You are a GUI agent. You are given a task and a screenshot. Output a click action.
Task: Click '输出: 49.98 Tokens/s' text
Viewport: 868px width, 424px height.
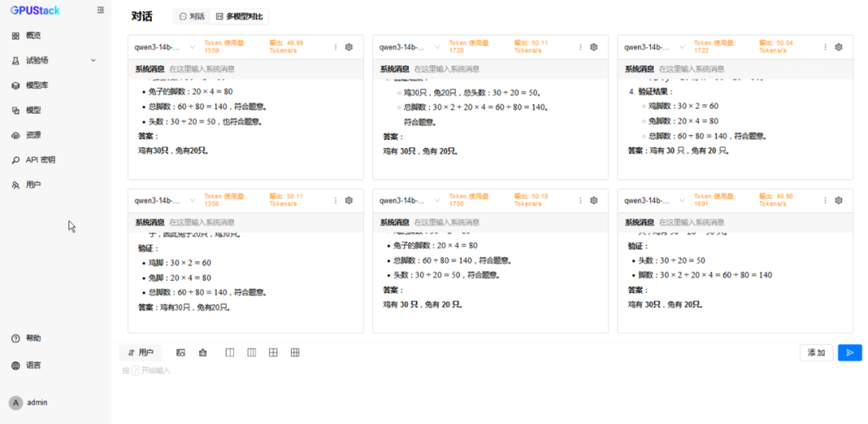776,200
